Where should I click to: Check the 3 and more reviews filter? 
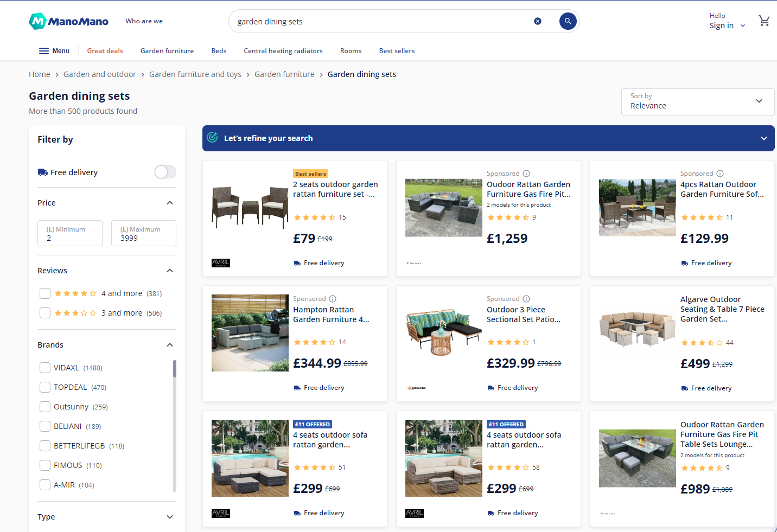pyautogui.click(x=44, y=313)
